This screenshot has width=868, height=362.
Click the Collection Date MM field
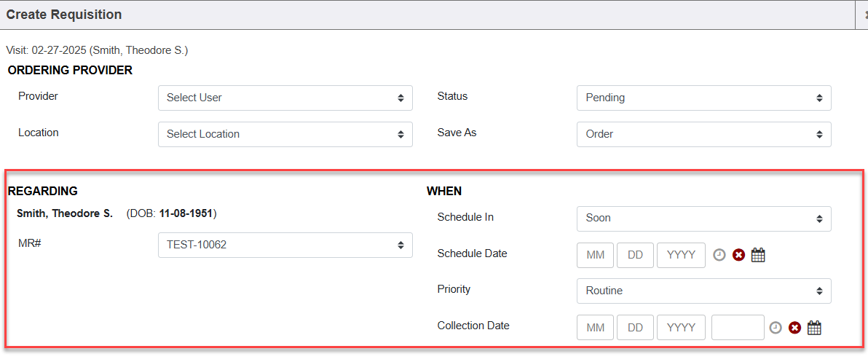(595, 328)
